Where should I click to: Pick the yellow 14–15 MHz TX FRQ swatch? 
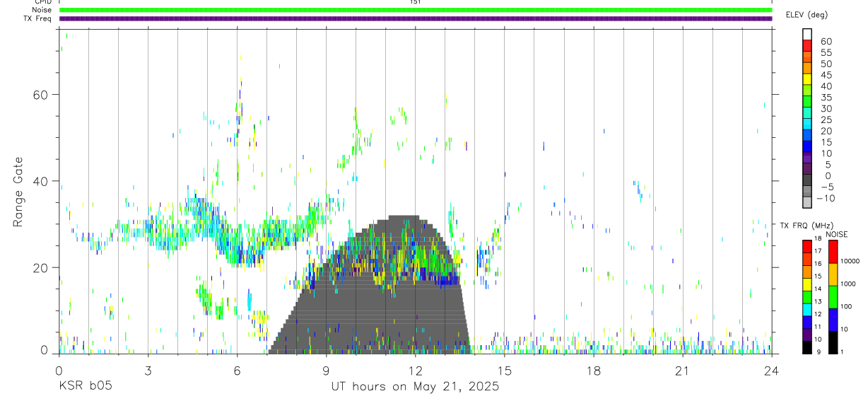click(807, 284)
